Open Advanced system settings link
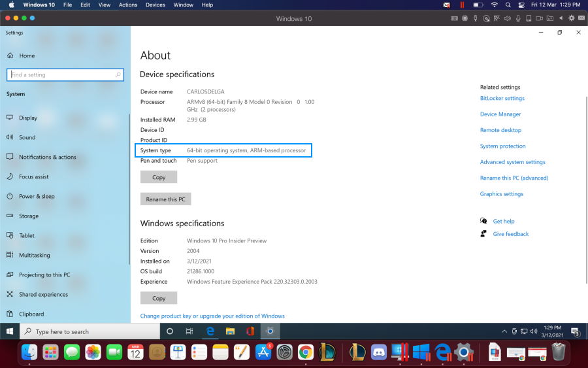 click(513, 162)
